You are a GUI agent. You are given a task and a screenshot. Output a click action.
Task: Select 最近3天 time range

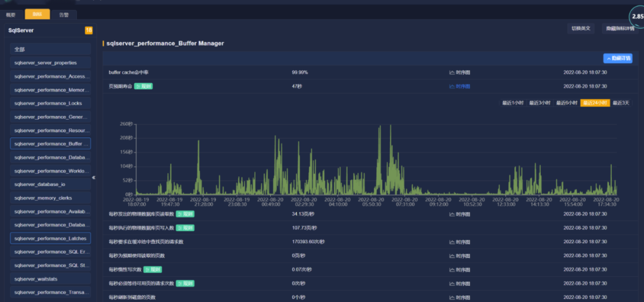click(621, 103)
